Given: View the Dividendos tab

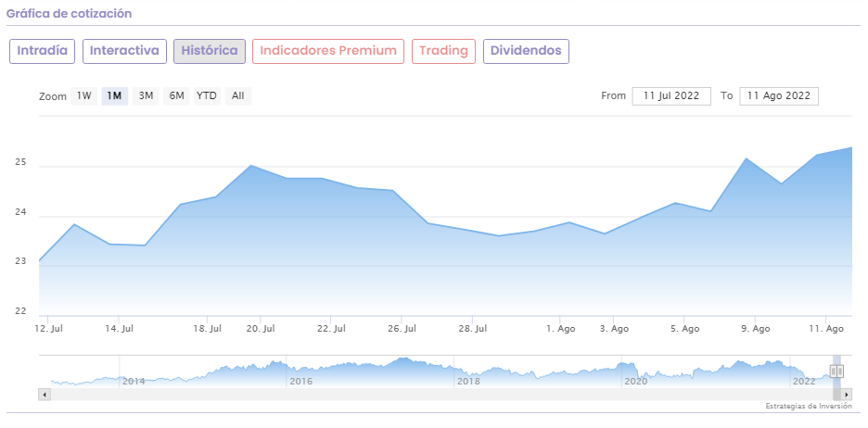Looking at the screenshot, I should click(526, 51).
